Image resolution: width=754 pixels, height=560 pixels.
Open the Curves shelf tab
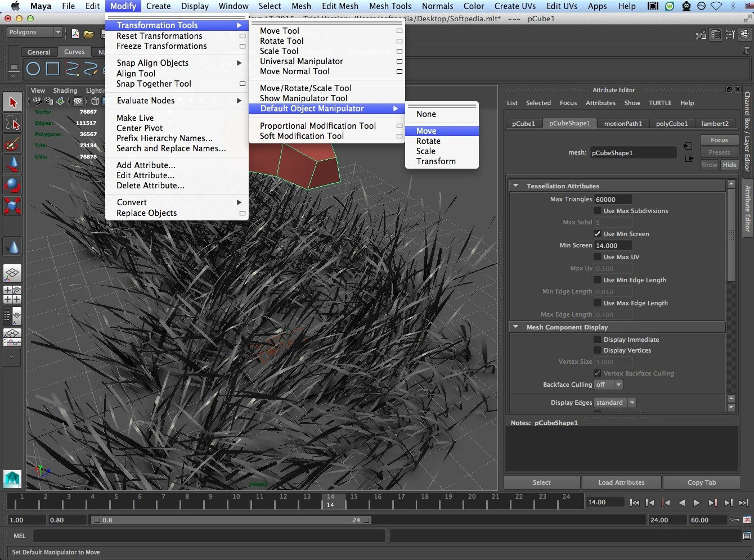(x=74, y=52)
